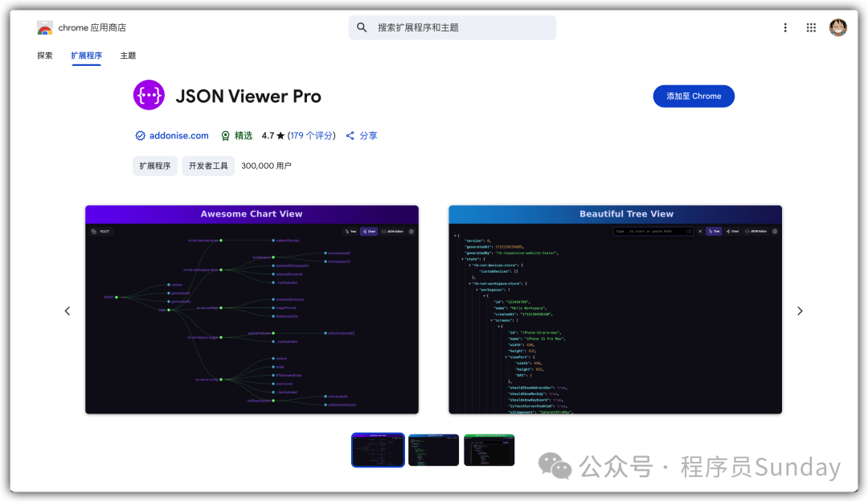This screenshot has width=868, height=502.
Task: Click the Chrome Web Store logo icon
Action: (x=44, y=28)
